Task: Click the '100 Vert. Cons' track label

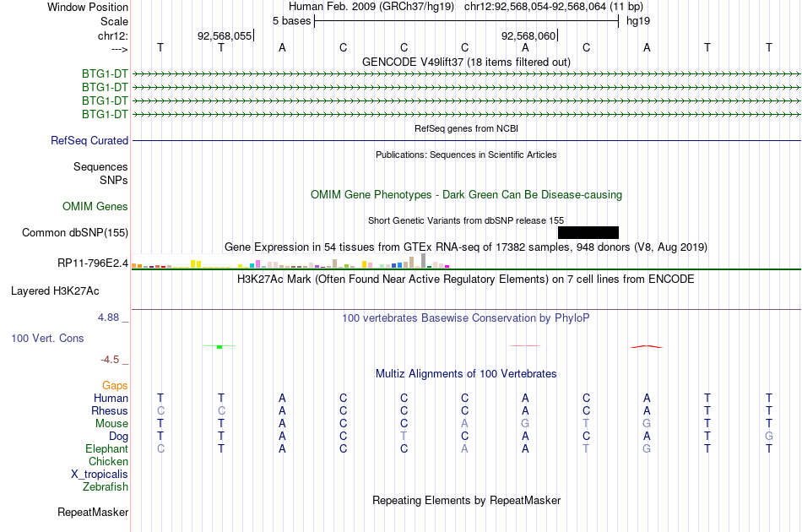Action: 47,338
